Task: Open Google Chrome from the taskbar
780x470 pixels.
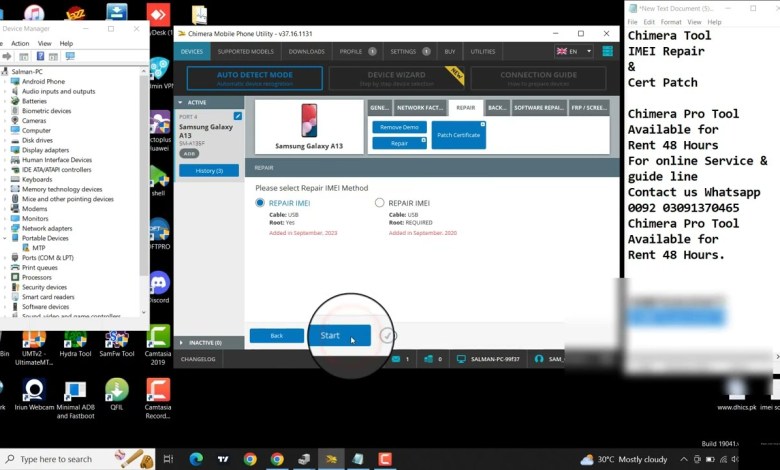Action: pos(250,459)
